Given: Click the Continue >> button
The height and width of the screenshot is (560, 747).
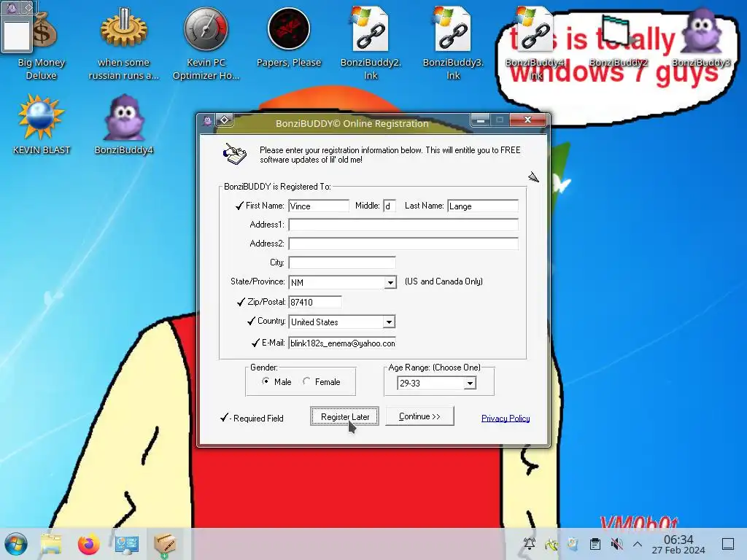Looking at the screenshot, I should 419,416.
